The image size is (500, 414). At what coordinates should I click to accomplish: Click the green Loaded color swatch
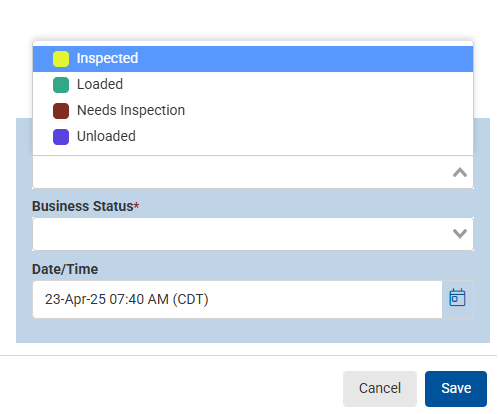click(x=61, y=85)
